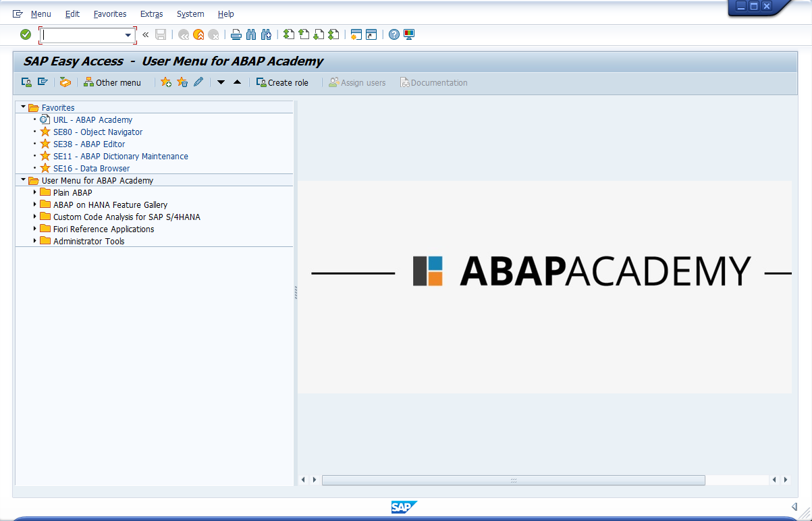Open the SAP Business Workplace icon

[x=65, y=82]
